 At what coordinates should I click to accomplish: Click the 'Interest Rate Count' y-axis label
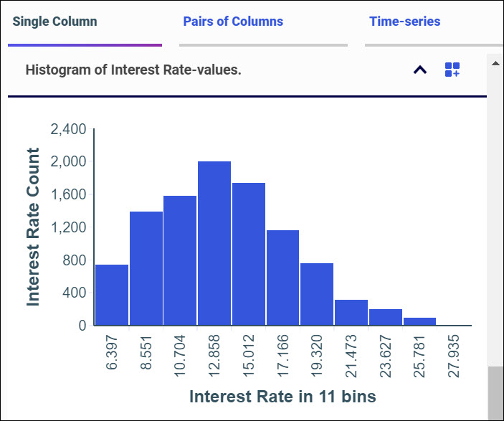[x=33, y=227]
